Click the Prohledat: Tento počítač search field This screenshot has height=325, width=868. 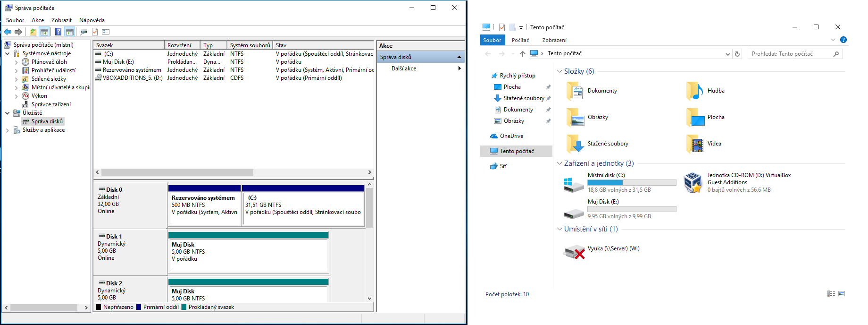point(790,54)
